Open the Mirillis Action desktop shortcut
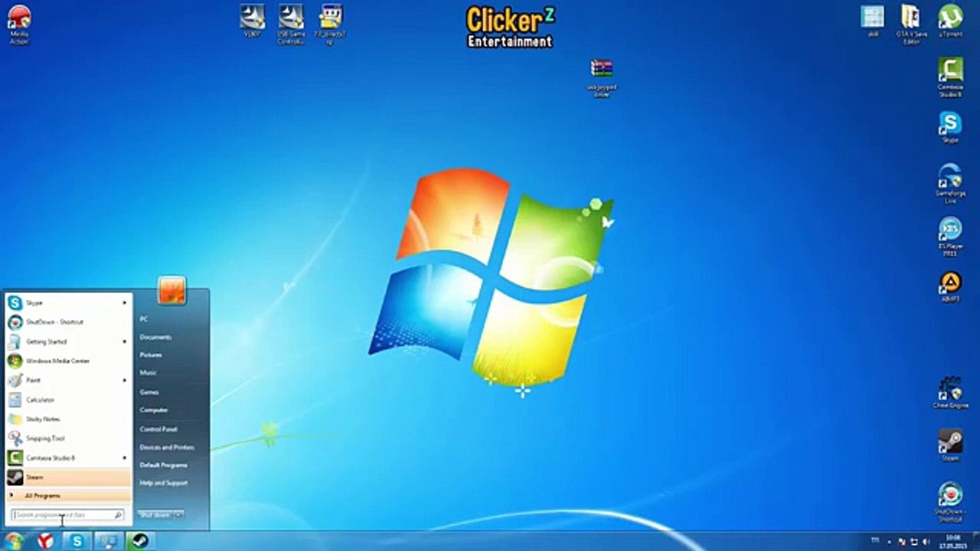This screenshot has height=551, width=980. click(x=19, y=24)
